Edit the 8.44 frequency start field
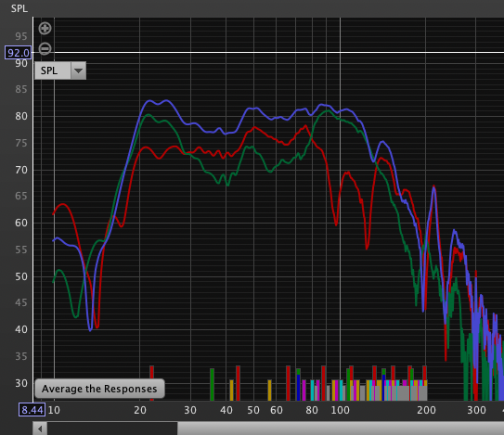The width and height of the screenshot is (504, 435). click(x=32, y=410)
